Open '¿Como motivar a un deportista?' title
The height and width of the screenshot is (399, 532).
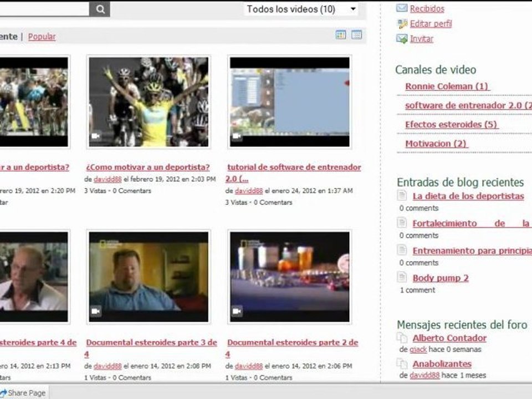click(x=147, y=167)
